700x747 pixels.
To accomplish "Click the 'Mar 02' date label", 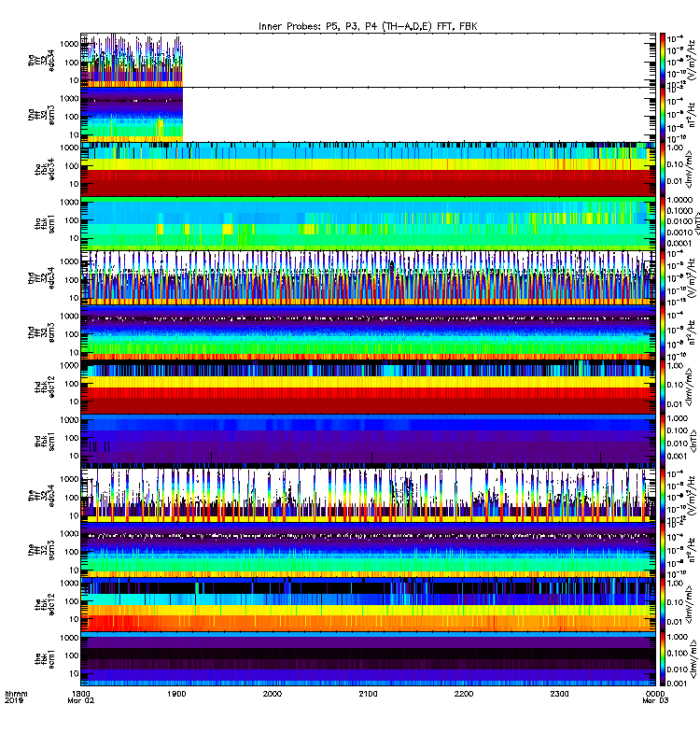I will tap(81, 701).
